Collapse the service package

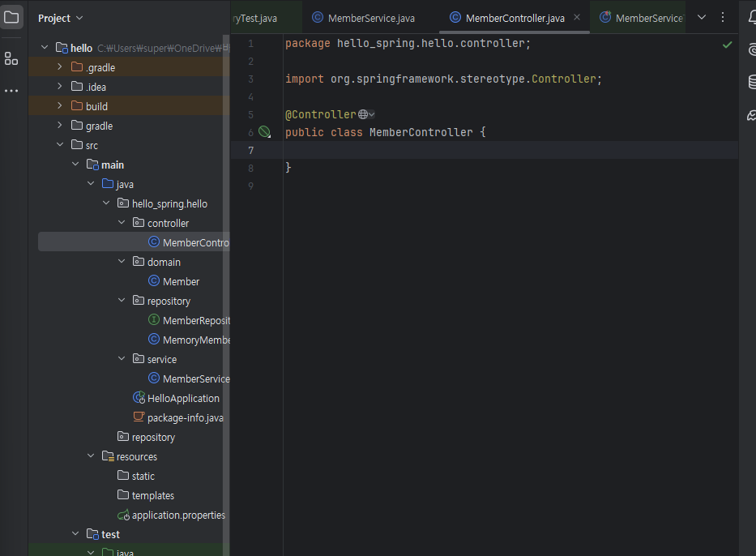[x=122, y=358]
